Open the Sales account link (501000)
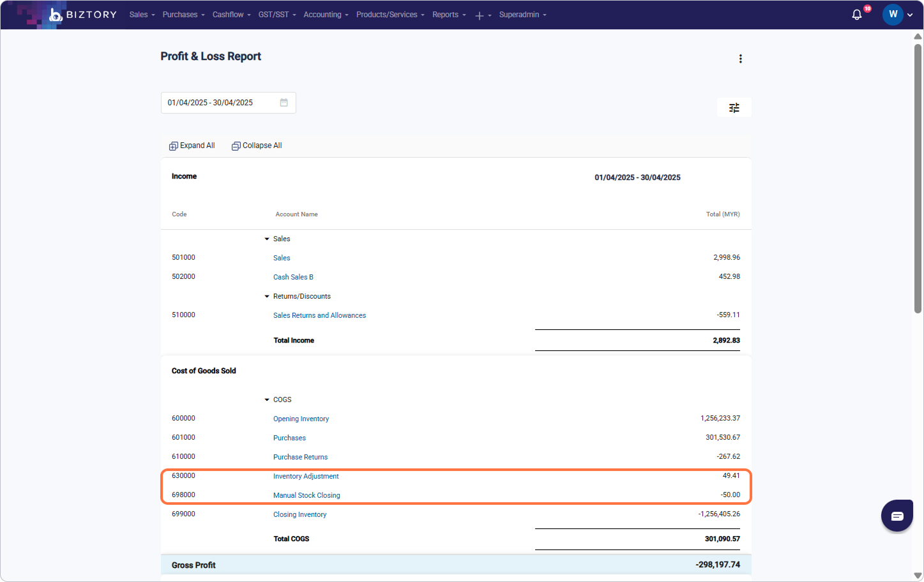The height and width of the screenshot is (582, 924). [x=282, y=258]
